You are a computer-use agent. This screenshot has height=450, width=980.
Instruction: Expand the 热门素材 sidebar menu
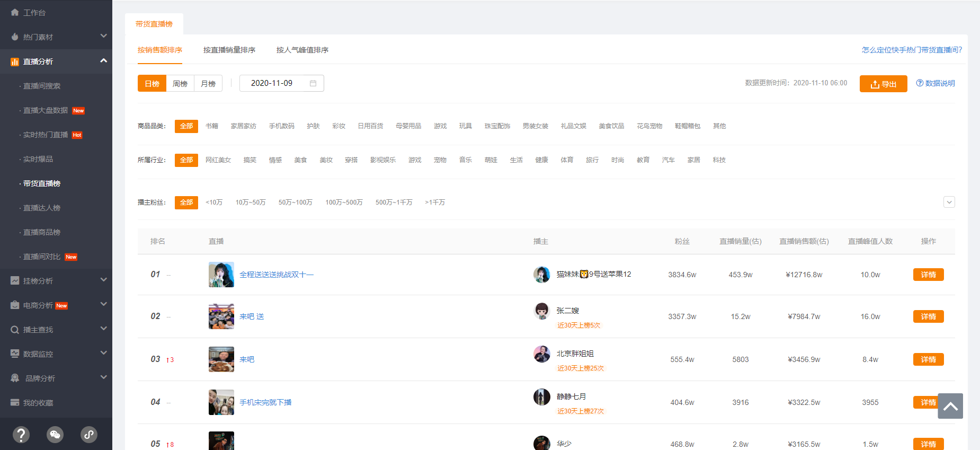(x=104, y=36)
